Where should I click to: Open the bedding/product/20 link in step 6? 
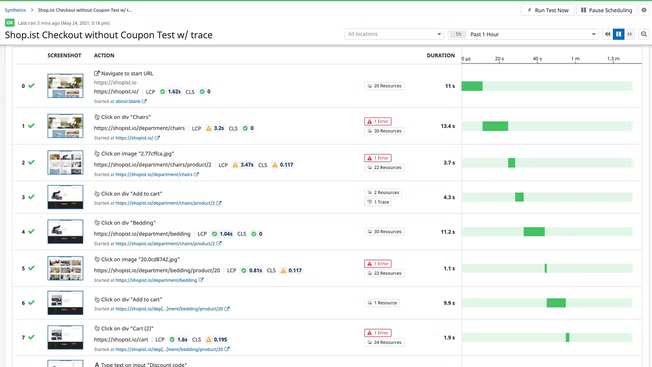169,309
